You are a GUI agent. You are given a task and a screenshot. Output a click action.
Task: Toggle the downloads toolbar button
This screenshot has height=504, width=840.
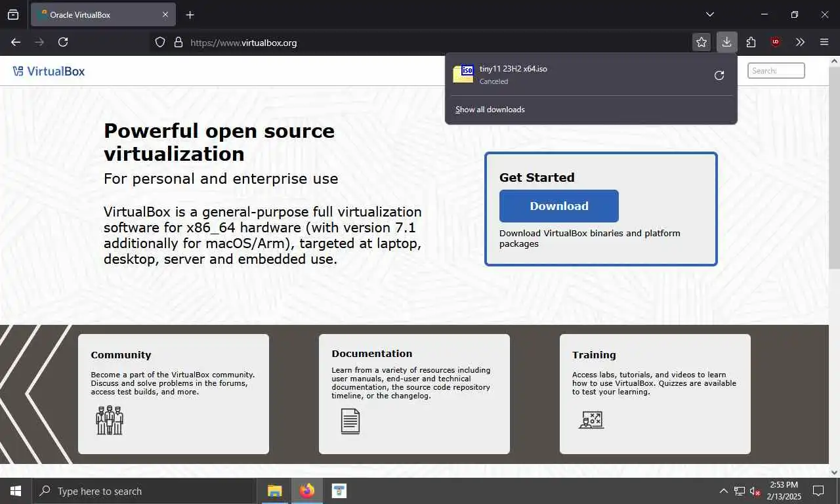(726, 42)
